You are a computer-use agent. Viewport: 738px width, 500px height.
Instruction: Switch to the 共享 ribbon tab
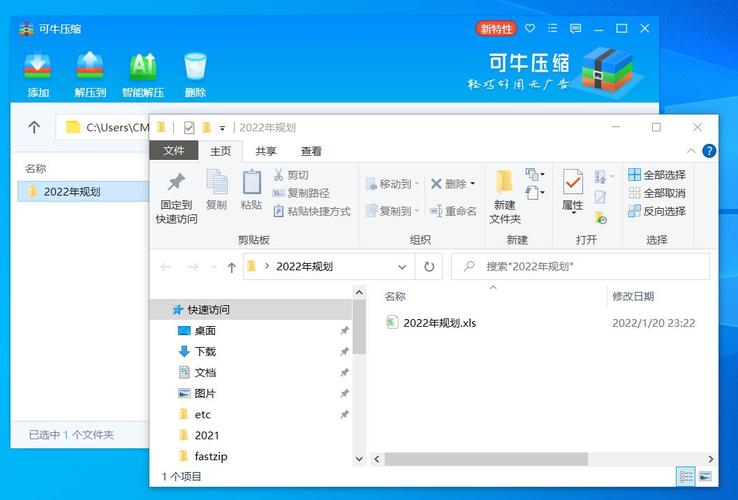click(x=265, y=151)
